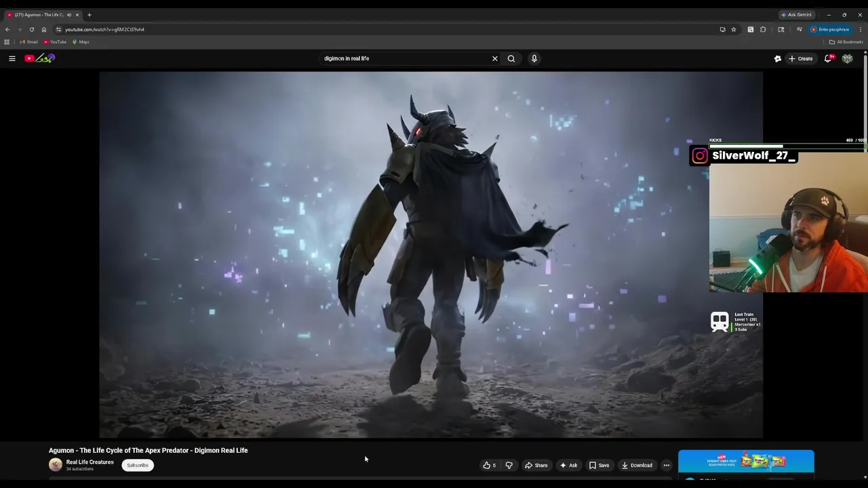Open the YouTube account avatar menu
Viewport: 868px width, 488px height.
pyautogui.click(x=847, y=58)
